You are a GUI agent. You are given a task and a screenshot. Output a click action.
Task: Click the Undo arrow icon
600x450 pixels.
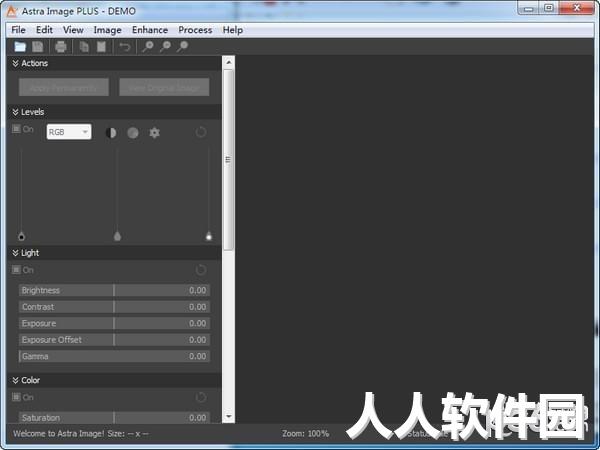pos(125,47)
